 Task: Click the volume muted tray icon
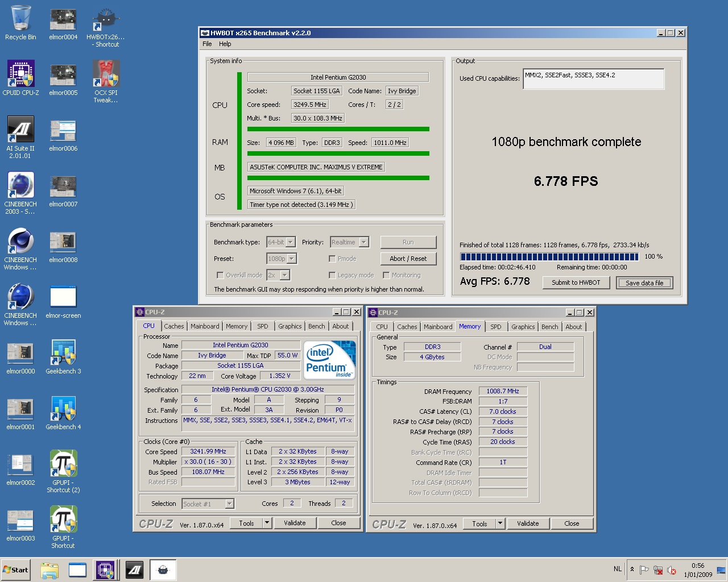coord(671,570)
